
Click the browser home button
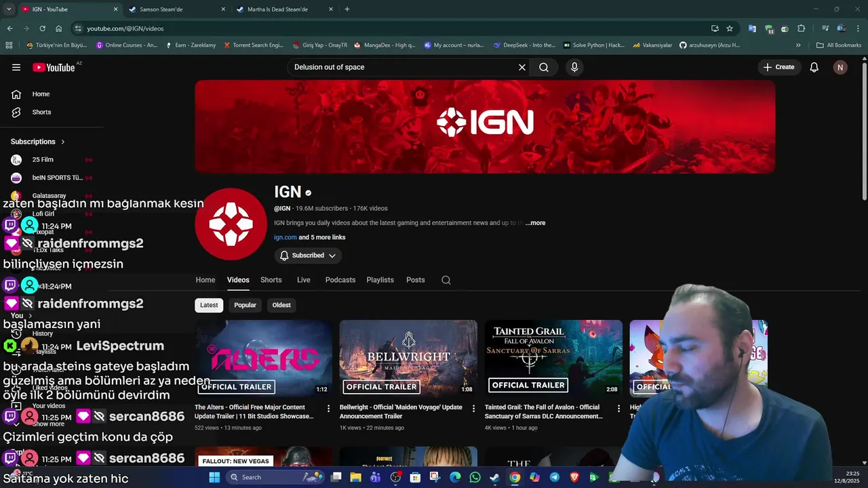point(59,28)
